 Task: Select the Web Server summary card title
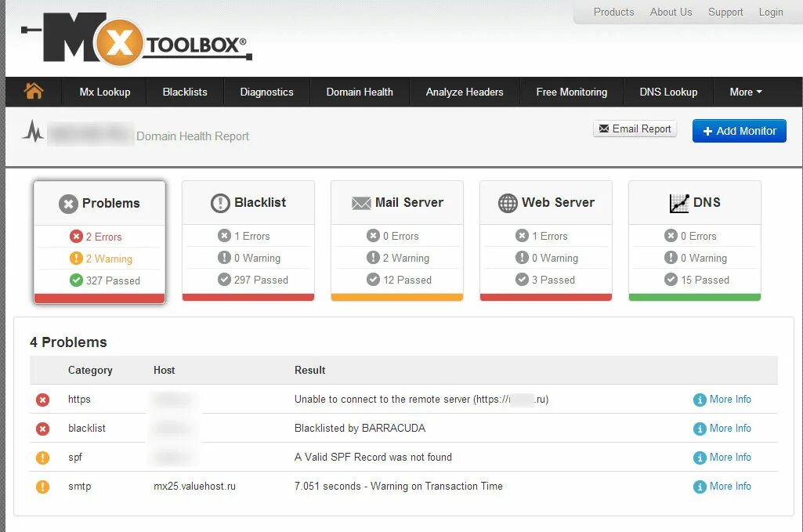(559, 202)
